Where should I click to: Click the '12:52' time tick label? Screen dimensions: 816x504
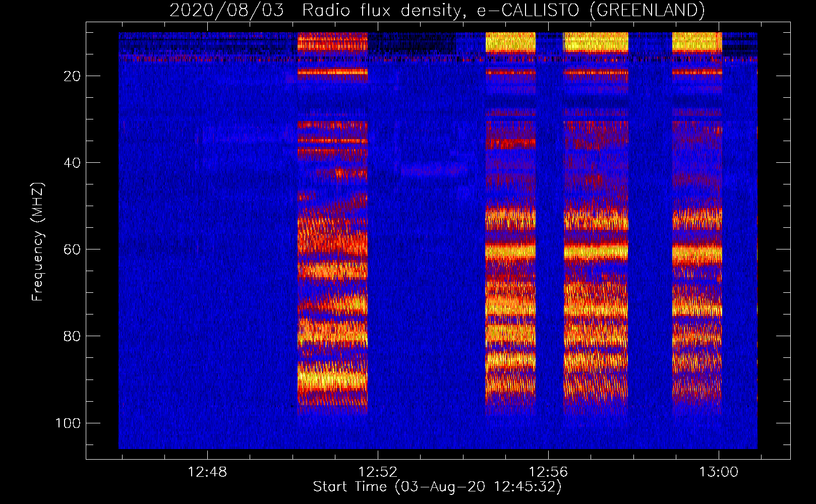[378, 472]
